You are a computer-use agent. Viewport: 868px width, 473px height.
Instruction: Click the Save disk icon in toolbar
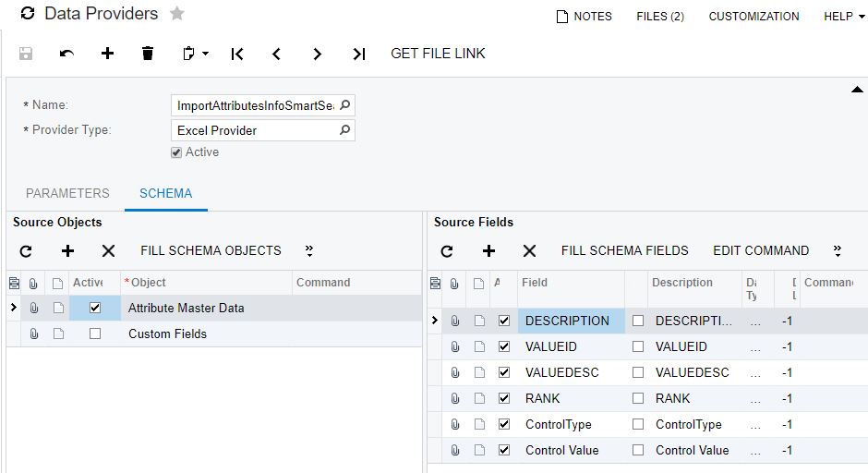[x=26, y=54]
